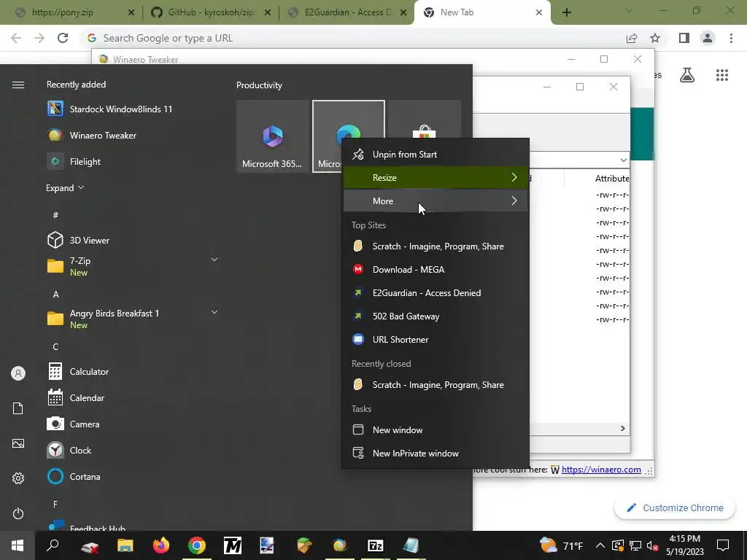Reopen Scratch under Recently closed
This screenshot has width=747, height=560.
[436, 385]
